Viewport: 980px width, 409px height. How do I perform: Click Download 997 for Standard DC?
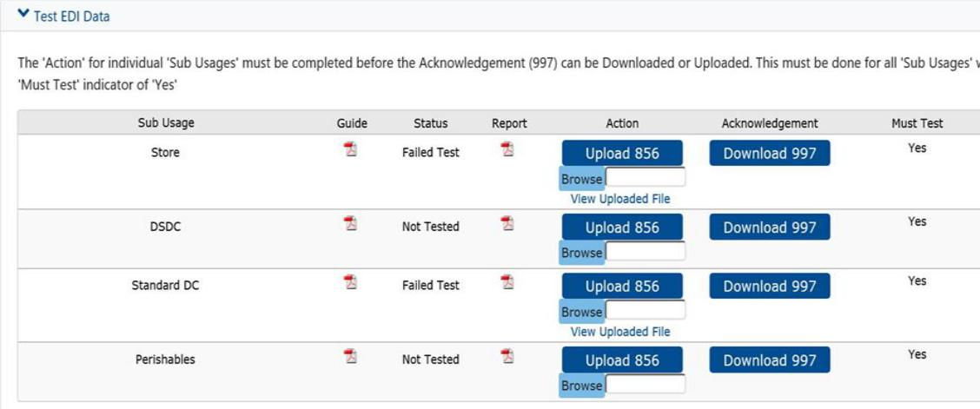pyautogui.click(x=770, y=286)
